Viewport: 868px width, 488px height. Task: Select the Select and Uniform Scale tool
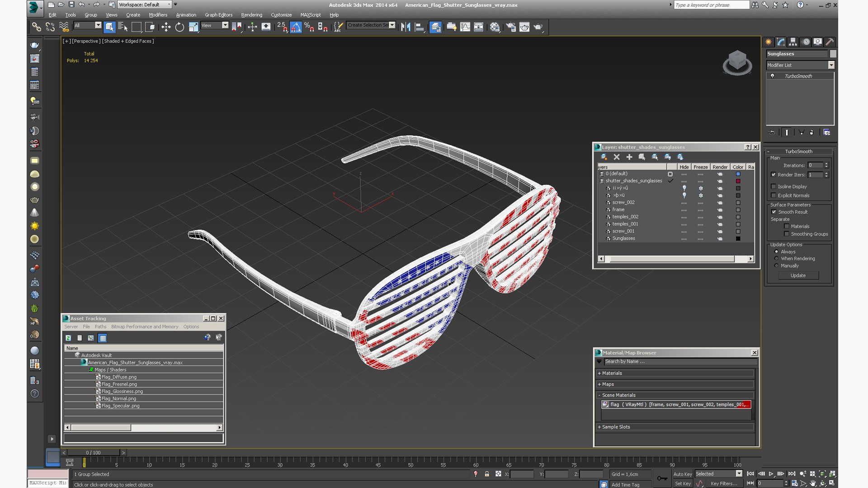pos(193,27)
